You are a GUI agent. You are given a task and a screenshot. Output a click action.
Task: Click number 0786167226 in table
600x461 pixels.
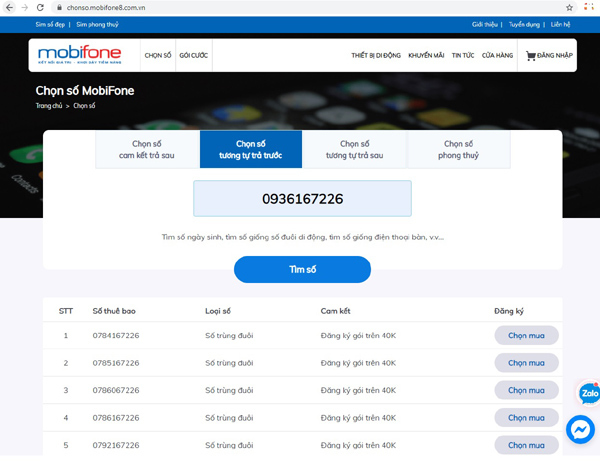[116, 418]
